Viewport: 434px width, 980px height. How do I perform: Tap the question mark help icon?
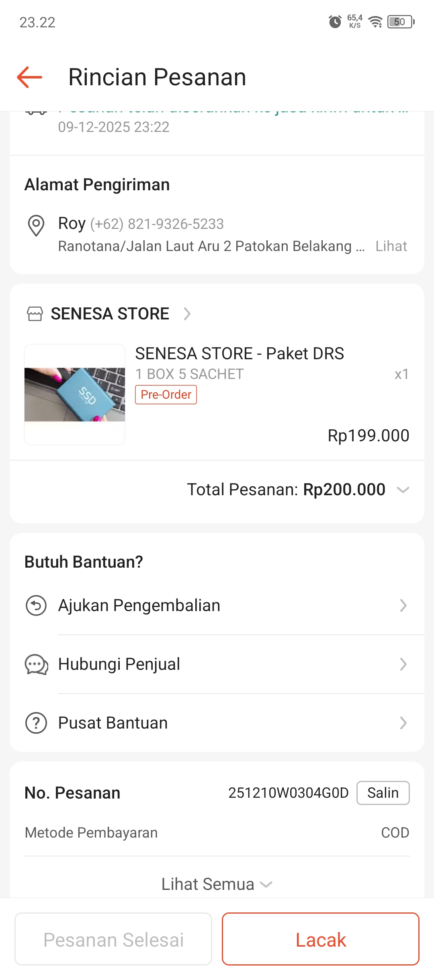(36, 723)
